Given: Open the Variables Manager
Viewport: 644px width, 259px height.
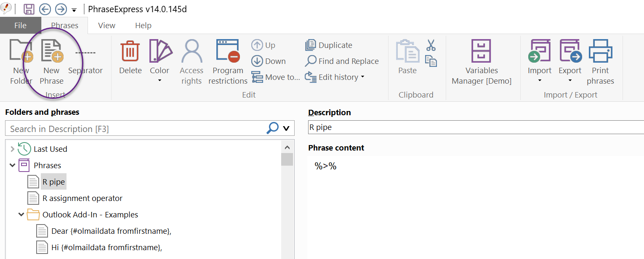Looking at the screenshot, I should pos(482,51).
